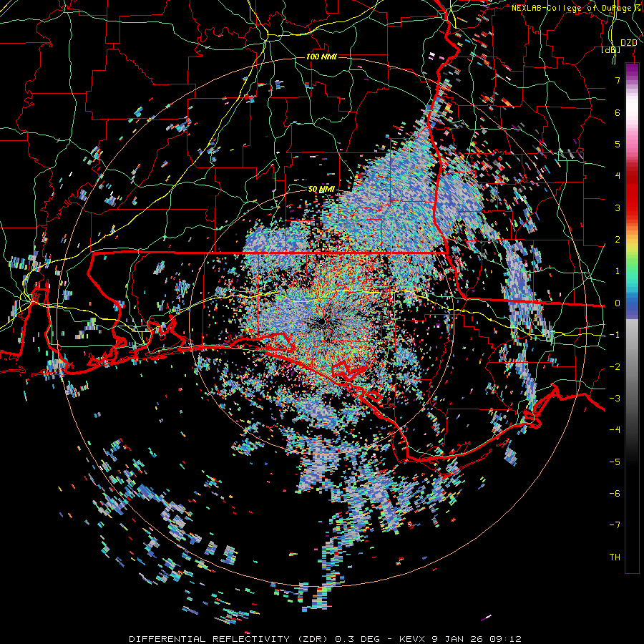
Task: Click the Differential Reflectivity KEVX caption
Action: coord(325,639)
